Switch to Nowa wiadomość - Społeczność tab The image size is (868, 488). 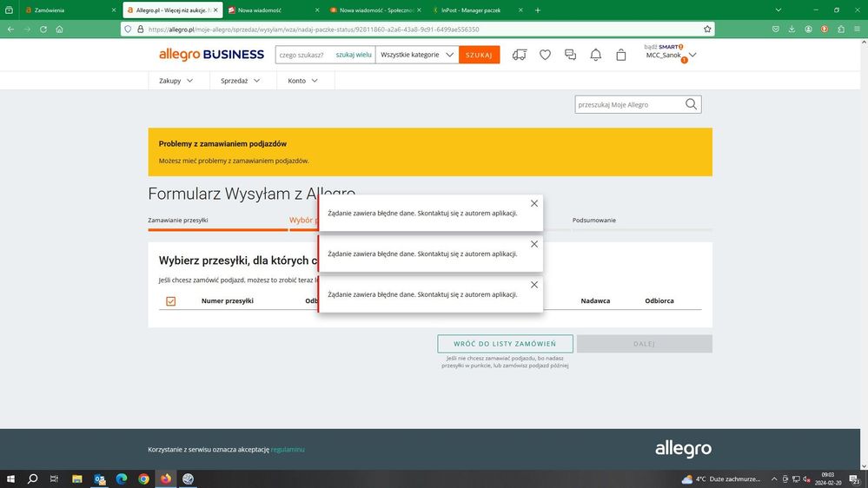pyautogui.click(x=376, y=10)
